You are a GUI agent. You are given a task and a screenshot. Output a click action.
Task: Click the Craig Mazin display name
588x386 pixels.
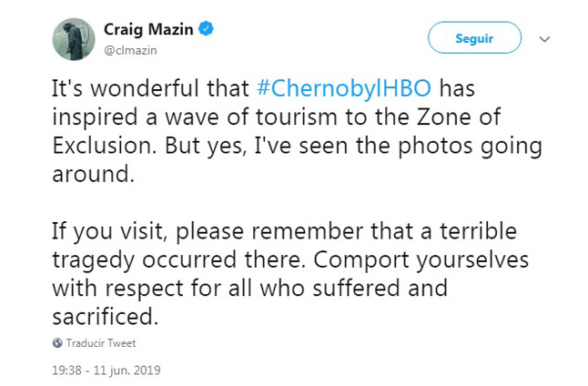pyautogui.click(x=148, y=29)
